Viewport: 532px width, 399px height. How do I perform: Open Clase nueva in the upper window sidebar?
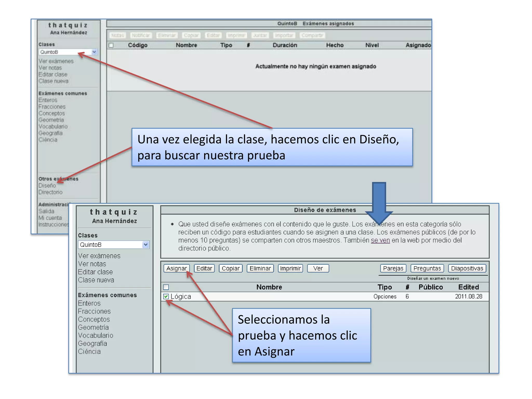pos(54,81)
